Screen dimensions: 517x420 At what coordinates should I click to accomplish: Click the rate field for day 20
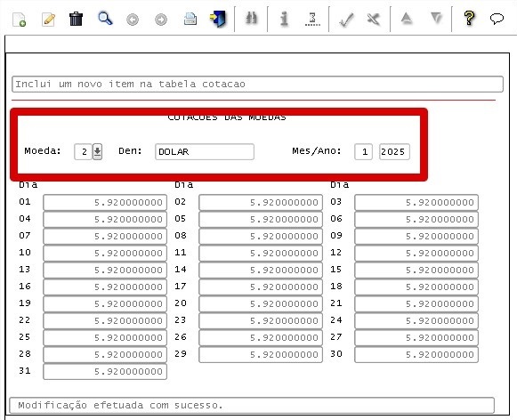261,304
